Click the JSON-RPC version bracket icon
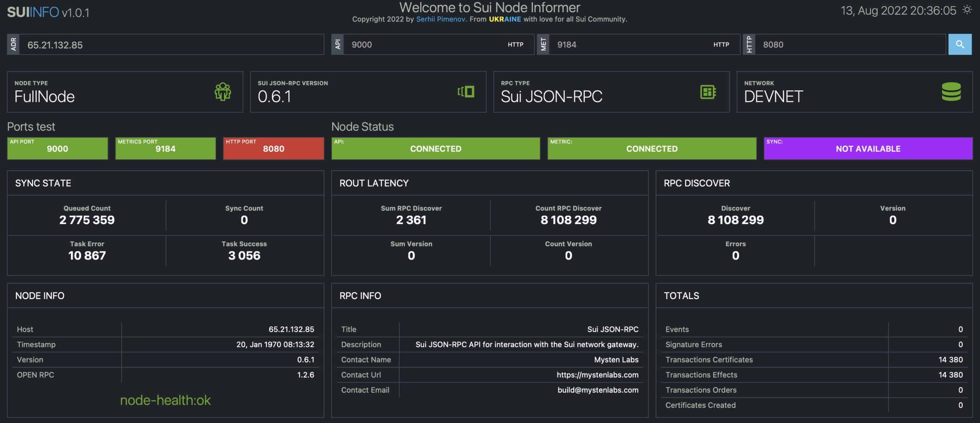 coord(466,92)
